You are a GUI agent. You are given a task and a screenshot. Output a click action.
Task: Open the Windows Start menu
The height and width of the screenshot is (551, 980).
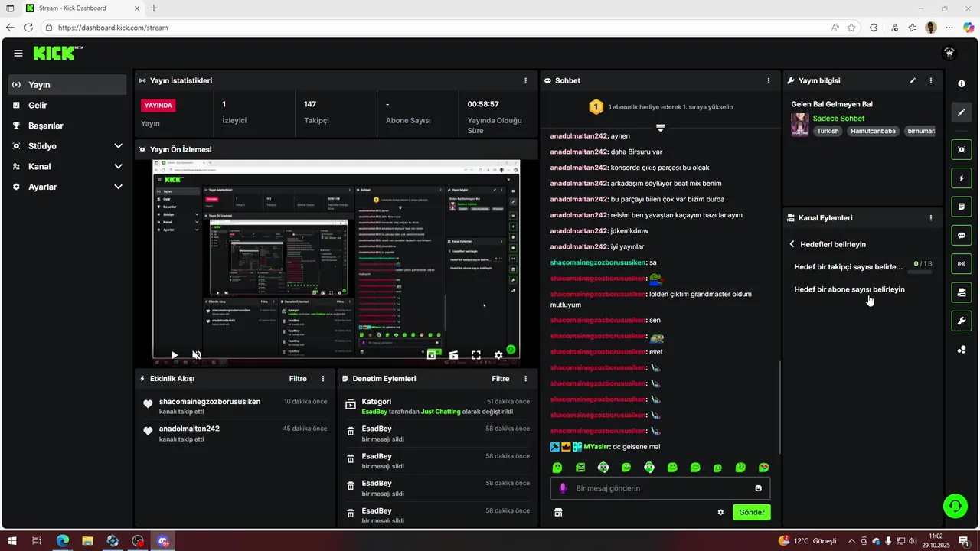click(x=12, y=541)
